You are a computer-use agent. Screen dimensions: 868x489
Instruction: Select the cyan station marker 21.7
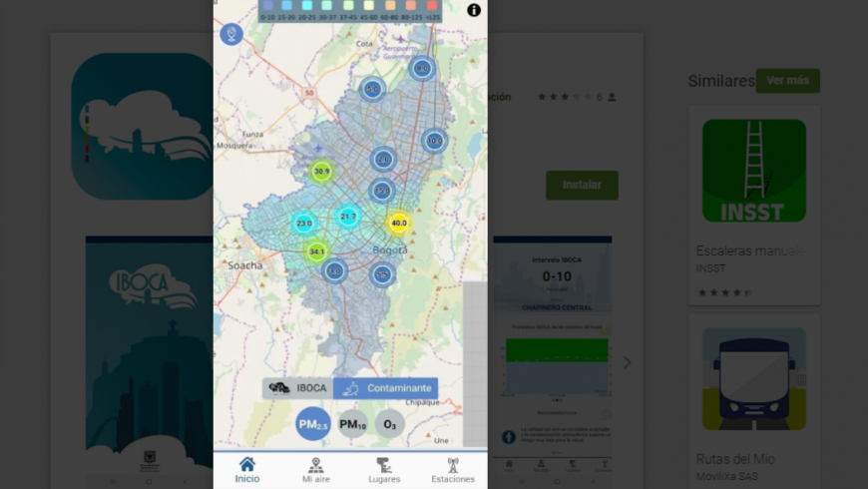click(x=348, y=217)
